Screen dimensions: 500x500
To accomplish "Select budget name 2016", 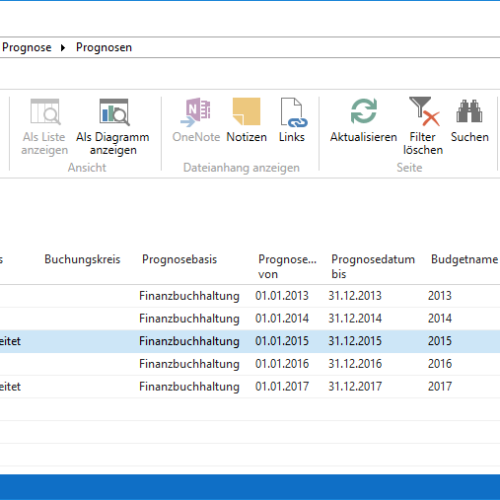I will click(440, 364).
